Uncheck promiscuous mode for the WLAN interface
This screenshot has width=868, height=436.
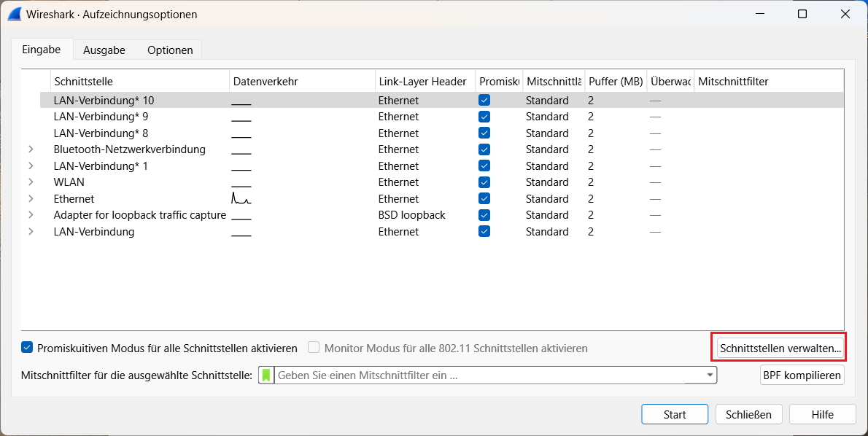coord(484,182)
